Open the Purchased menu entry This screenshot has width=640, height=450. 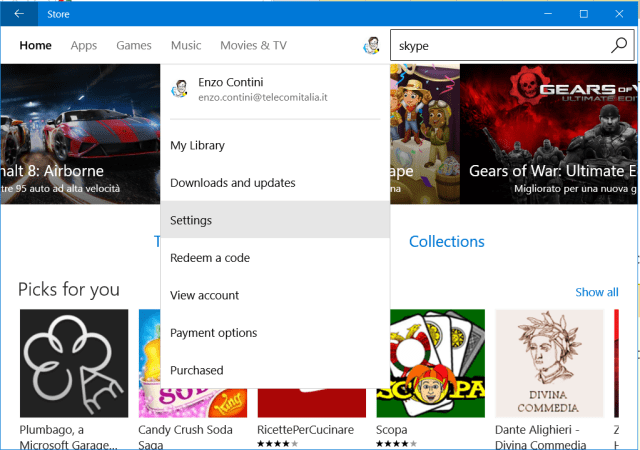[275, 370]
